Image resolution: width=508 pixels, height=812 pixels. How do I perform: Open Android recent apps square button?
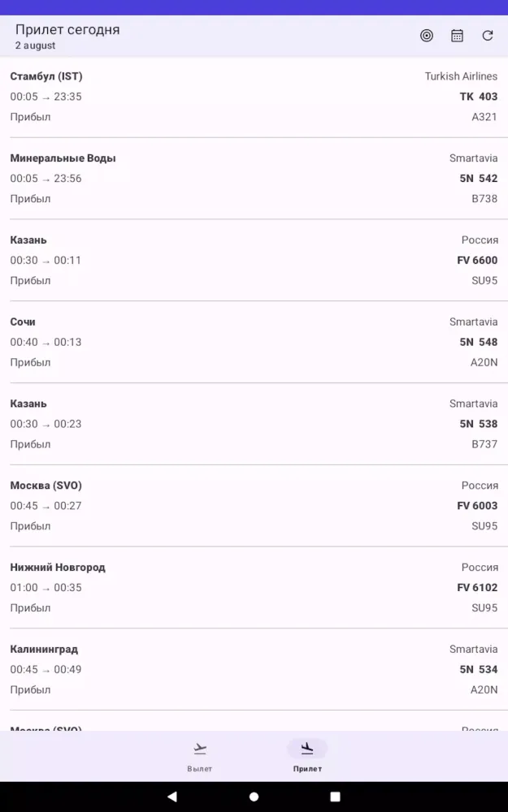336,797
